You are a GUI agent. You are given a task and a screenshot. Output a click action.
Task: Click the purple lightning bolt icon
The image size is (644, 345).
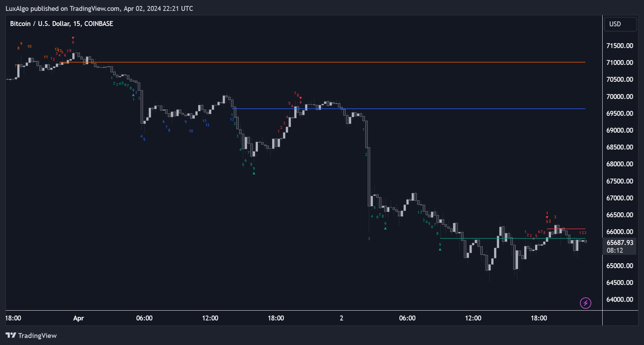(x=585, y=303)
